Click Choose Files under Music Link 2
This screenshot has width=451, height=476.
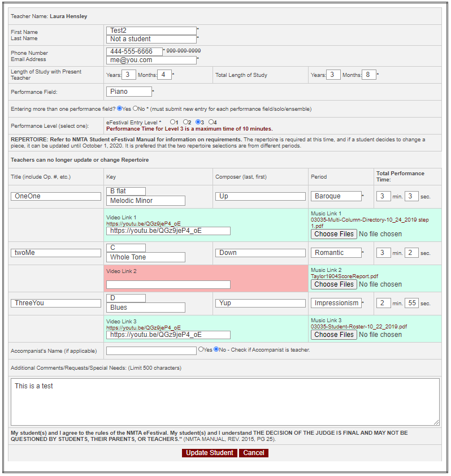click(334, 284)
